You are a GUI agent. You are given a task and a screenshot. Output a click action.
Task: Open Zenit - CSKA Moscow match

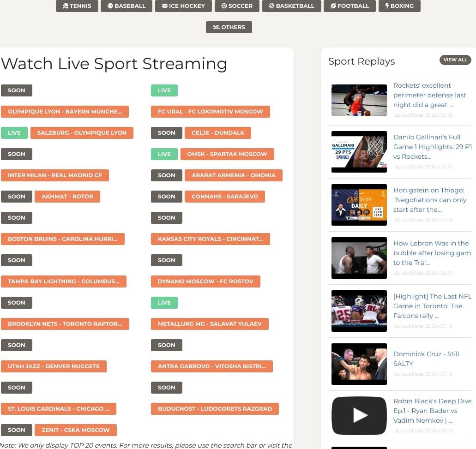pos(76,430)
